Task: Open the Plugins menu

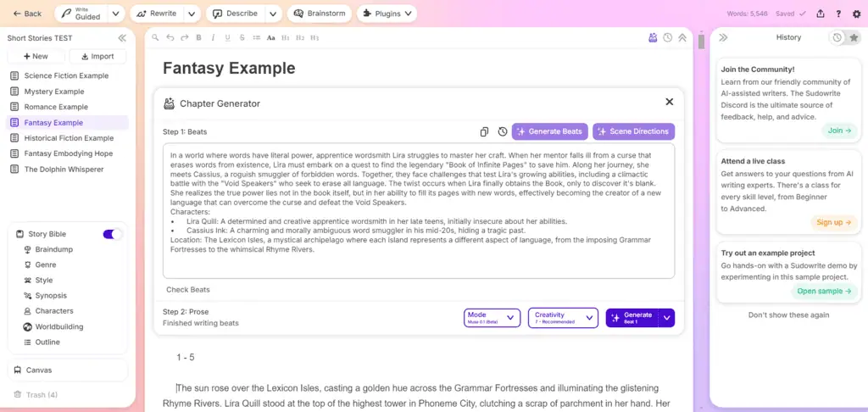Action: [x=387, y=14]
